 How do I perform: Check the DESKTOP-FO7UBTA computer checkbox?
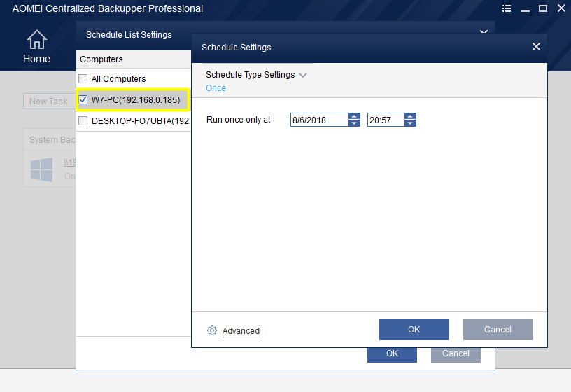[83, 120]
